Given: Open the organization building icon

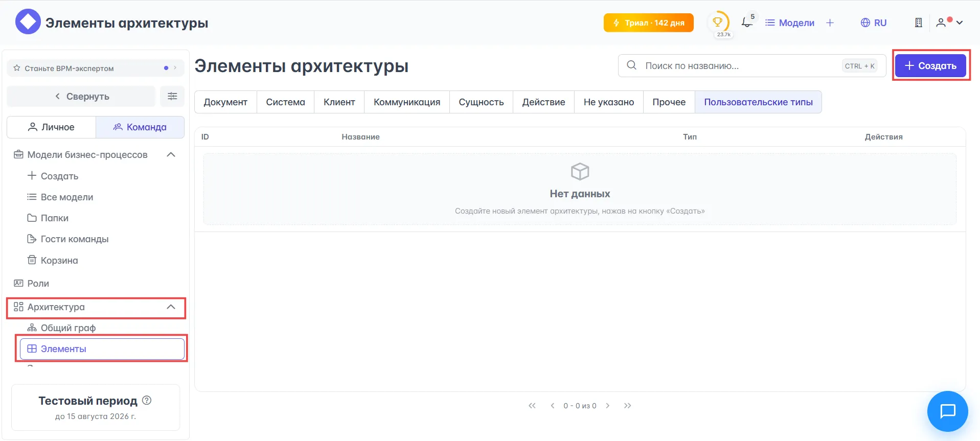Looking at the screenshot, I should [x=918, y=22].
